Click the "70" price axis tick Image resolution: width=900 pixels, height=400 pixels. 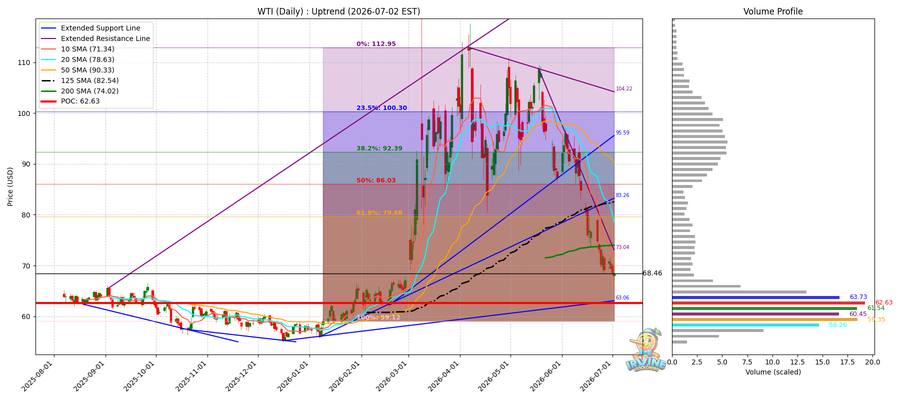pos(28,266)
